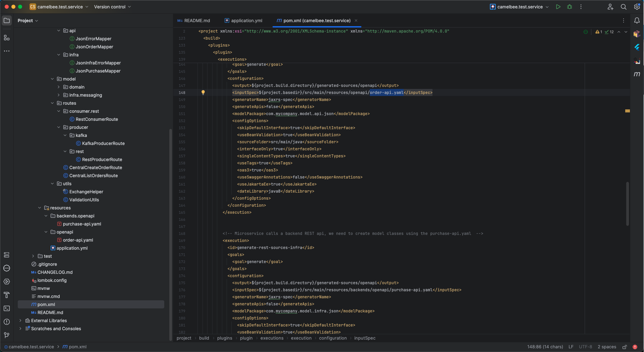The height and width of the screenshot is (352, 644).
Task: Open the Terminal tool window
Action: pos(7,308)
